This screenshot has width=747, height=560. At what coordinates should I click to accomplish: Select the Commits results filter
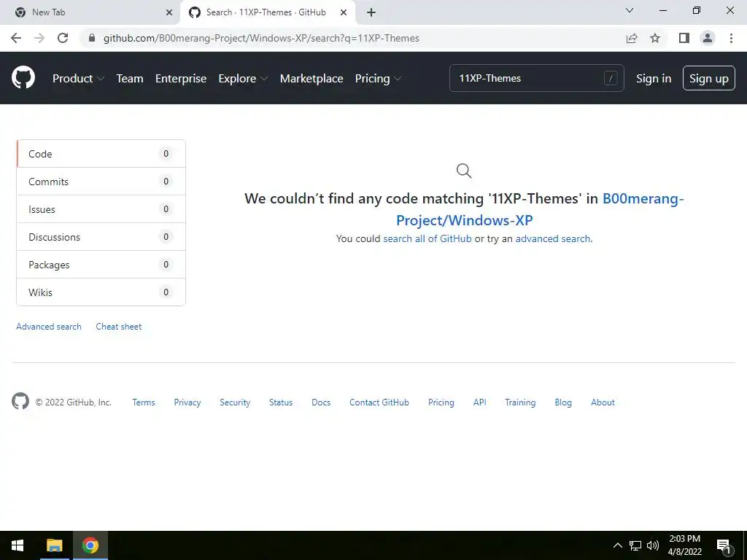(x=101, y=182)
